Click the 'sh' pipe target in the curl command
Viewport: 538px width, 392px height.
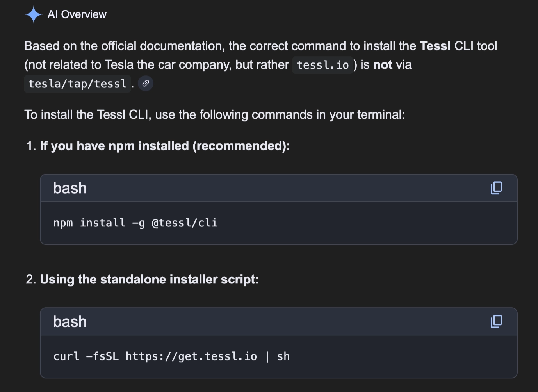(x=283, y=356)
